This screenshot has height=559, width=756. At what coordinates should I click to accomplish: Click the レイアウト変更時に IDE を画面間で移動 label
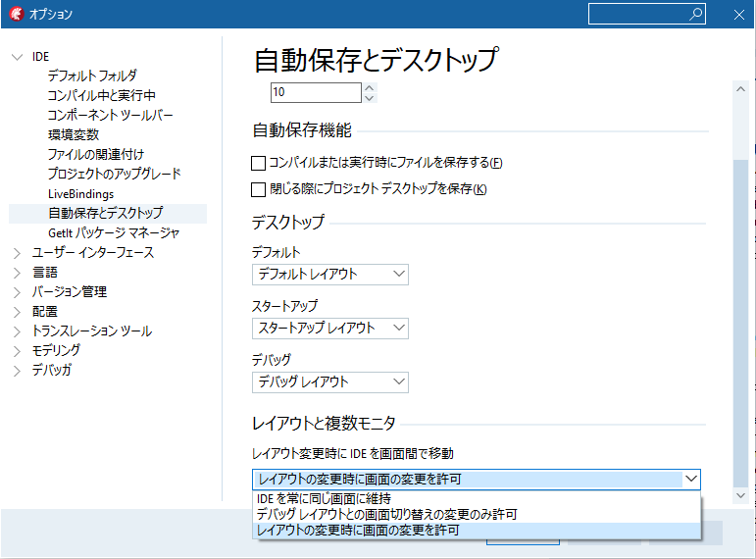353,454
